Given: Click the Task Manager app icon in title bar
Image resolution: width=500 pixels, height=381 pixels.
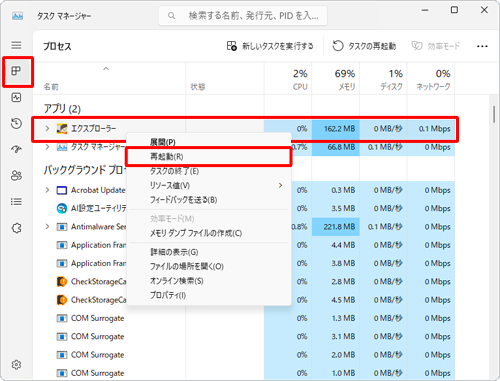Looking at the screenshot, I should pyautogui.click(x=18, y=16).
